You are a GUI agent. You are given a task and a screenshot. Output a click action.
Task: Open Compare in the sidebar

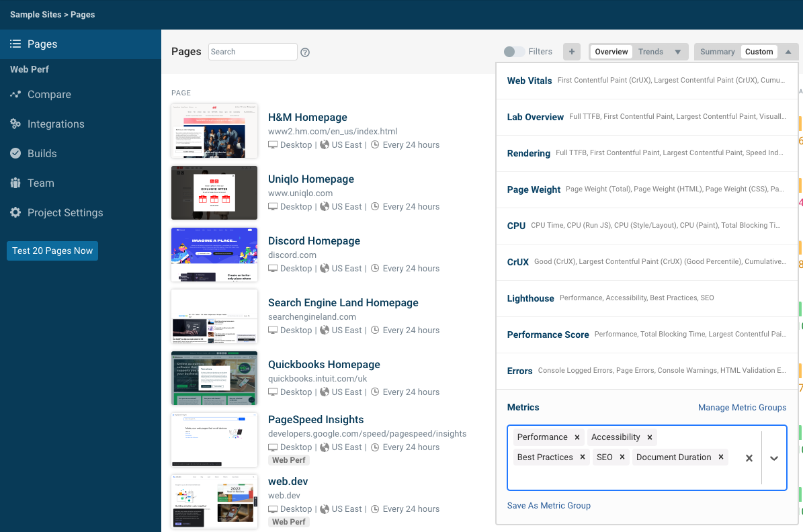(81, 94)
